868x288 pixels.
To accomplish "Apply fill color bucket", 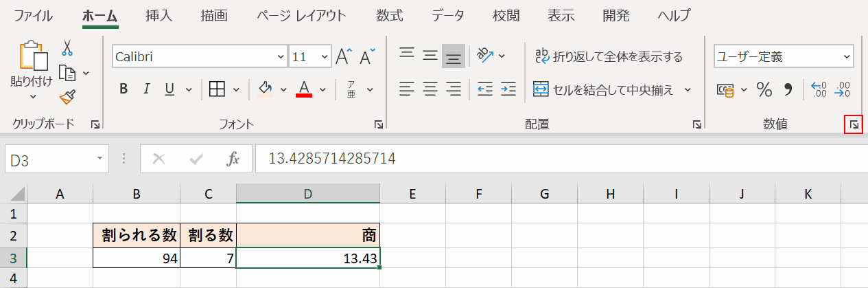I will (265, 89).
